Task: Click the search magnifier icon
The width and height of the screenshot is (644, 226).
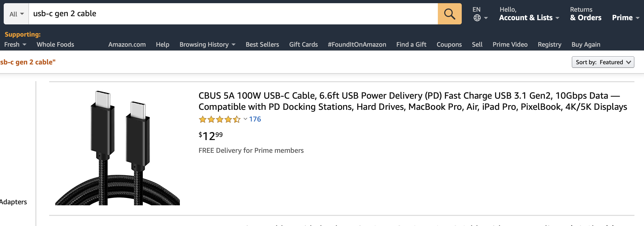Action: (x=449, y=14)
